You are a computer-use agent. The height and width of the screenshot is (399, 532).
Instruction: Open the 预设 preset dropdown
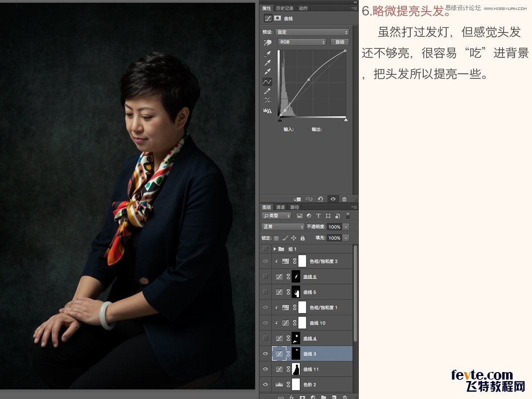pos(312,32)
